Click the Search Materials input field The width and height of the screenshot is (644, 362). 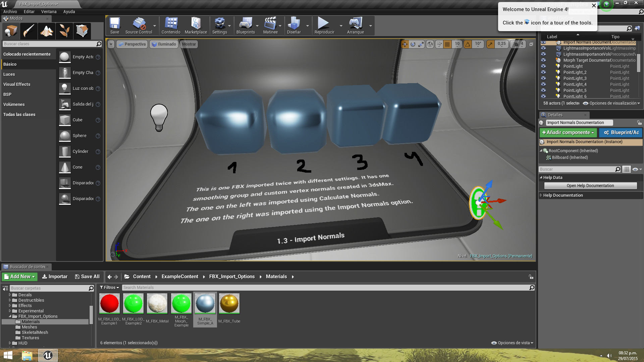click(x=325, y=288)
